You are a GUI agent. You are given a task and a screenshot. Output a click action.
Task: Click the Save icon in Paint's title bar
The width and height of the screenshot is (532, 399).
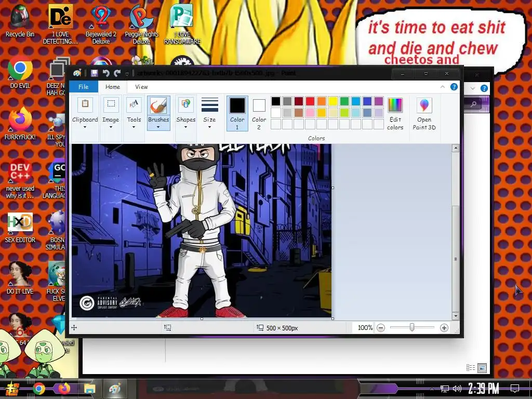95,73
